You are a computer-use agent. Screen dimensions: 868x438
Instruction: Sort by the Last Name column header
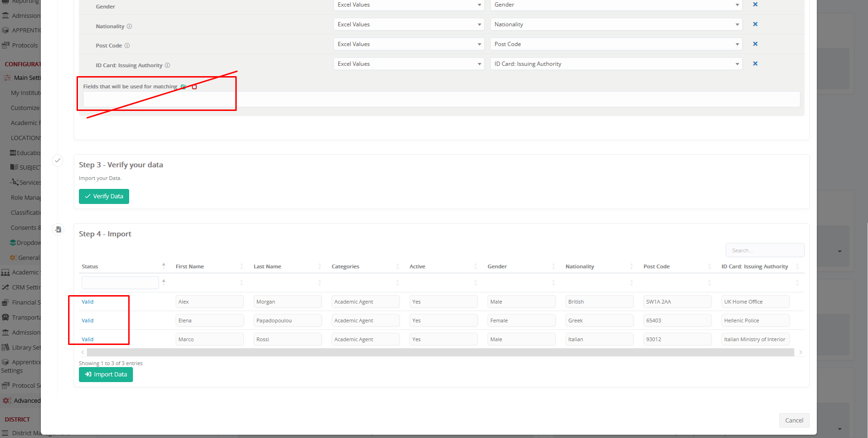(267, 266)
